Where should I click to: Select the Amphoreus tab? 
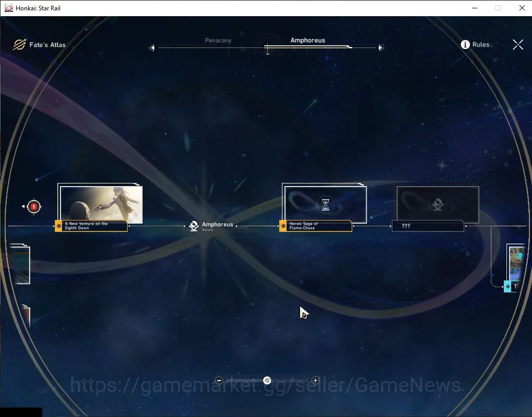pyautogui.click(x=308, y=40)
